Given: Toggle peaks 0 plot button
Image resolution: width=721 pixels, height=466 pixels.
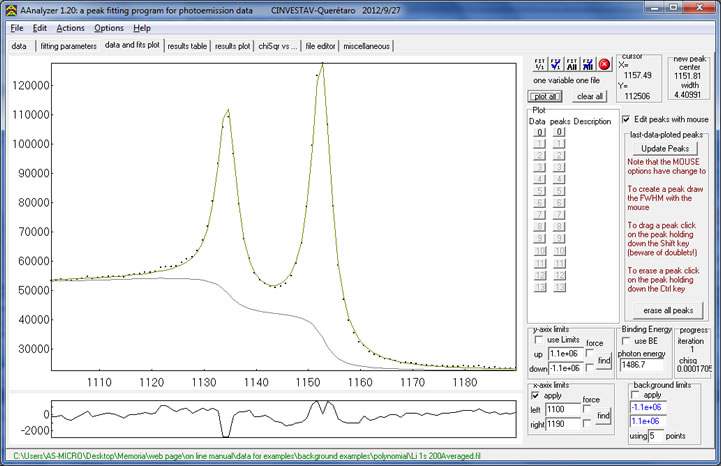Looking at the screenshot, I should click(560, 132).
